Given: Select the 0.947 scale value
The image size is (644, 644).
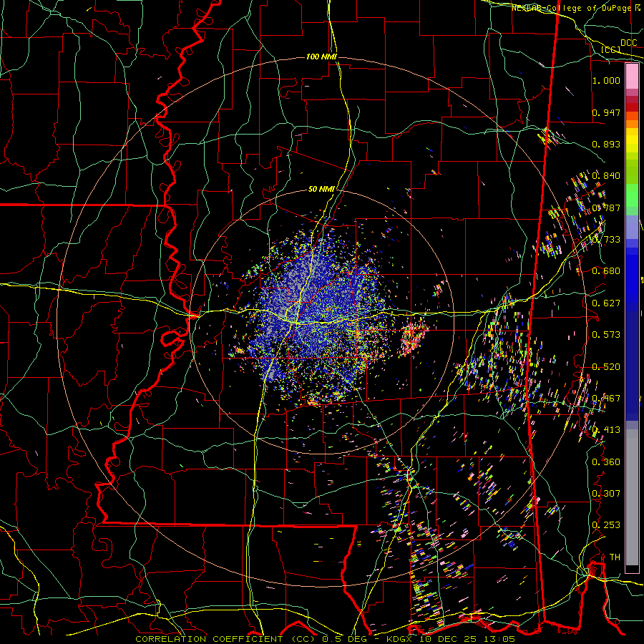Looking at the screenshot, I should coord(606,112).
